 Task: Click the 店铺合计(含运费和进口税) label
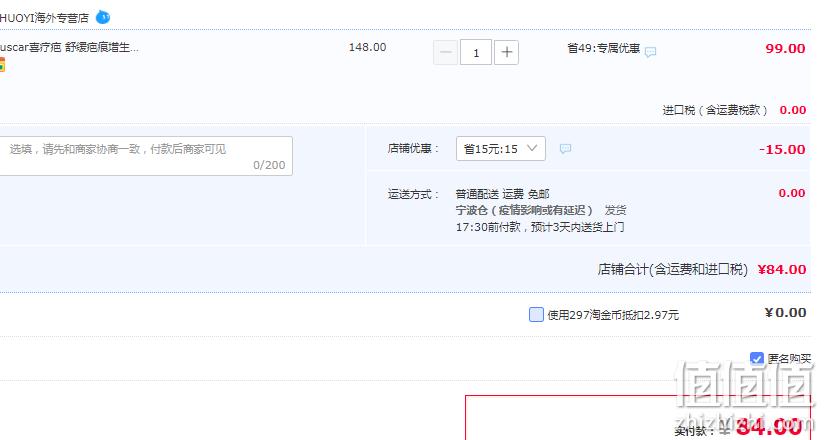(673, 269)
